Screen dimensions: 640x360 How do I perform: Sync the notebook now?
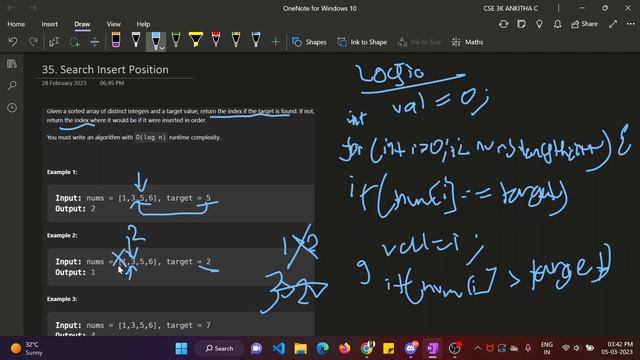point(503,24)
